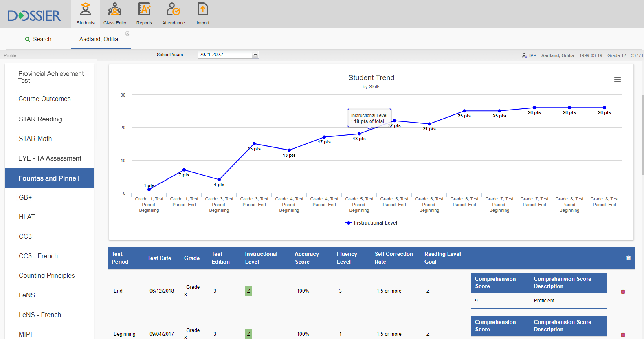Click the IPP link
The height and width of the screenshot is (339, 644).
(x=532, y=55)
